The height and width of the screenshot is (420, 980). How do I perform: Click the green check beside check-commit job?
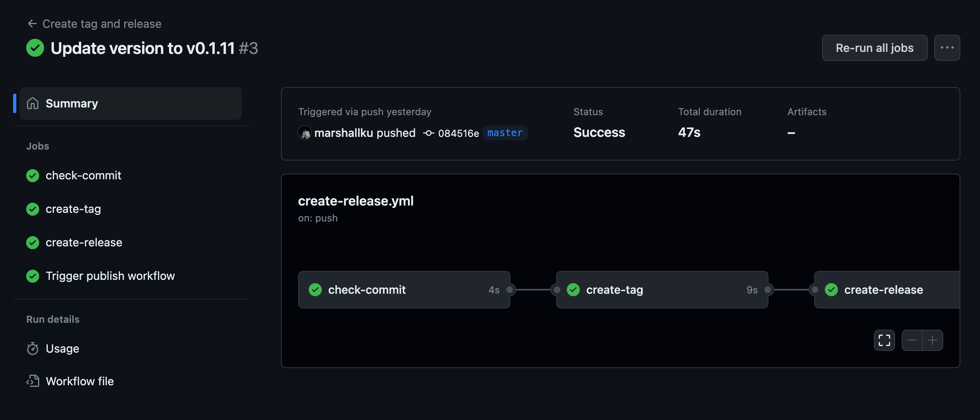click(x=33, y=176)
